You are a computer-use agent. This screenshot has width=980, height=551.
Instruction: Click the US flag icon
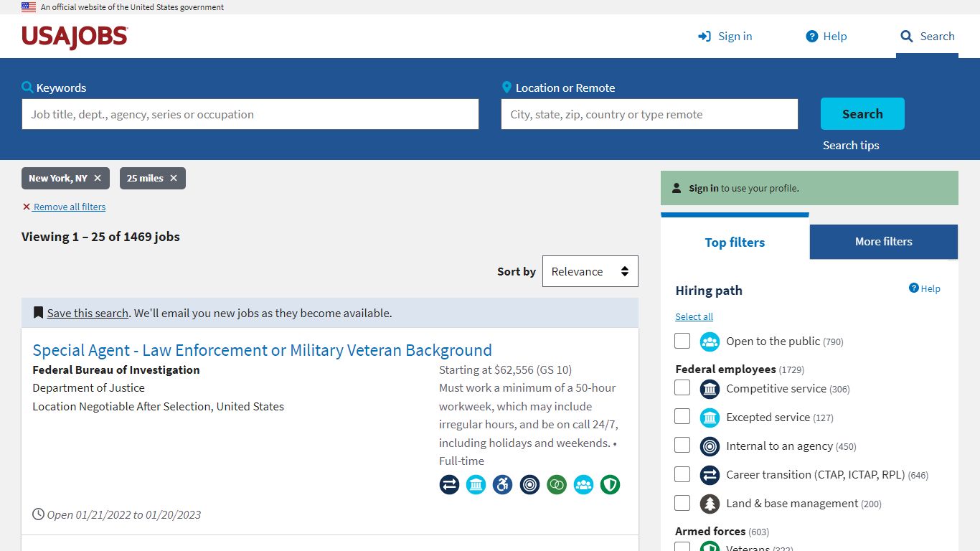(x=29, y=7)
